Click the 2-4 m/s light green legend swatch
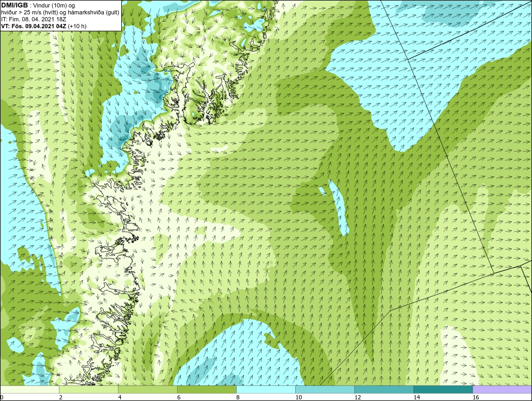This screenshot has width=532, height=401. pos(89,389)
